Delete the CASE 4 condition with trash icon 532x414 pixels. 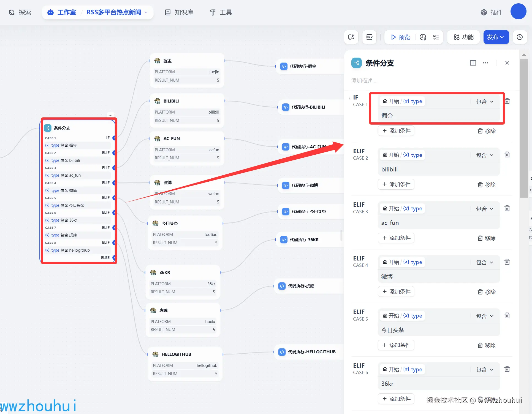point(507,262)
